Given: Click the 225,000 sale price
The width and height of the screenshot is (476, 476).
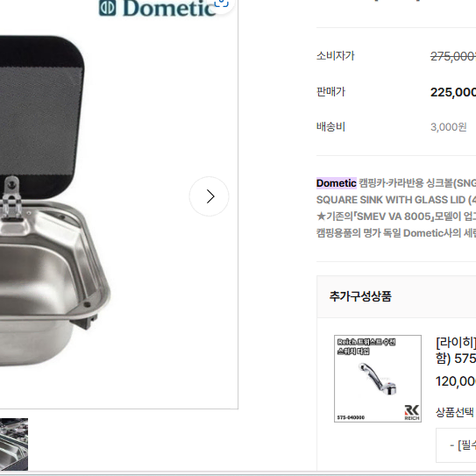Looking at the screenshot, I should pyautogui.click(x=453, y=92).
